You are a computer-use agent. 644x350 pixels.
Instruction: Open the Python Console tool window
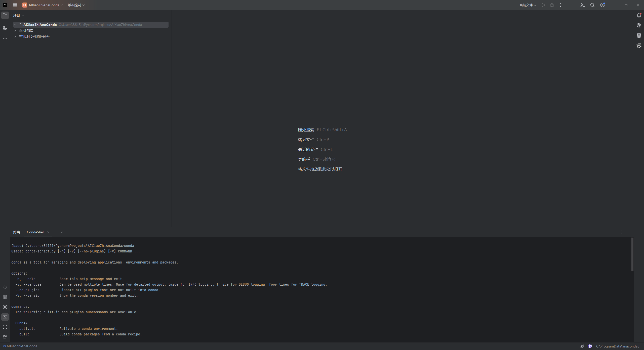coord(5,287)
